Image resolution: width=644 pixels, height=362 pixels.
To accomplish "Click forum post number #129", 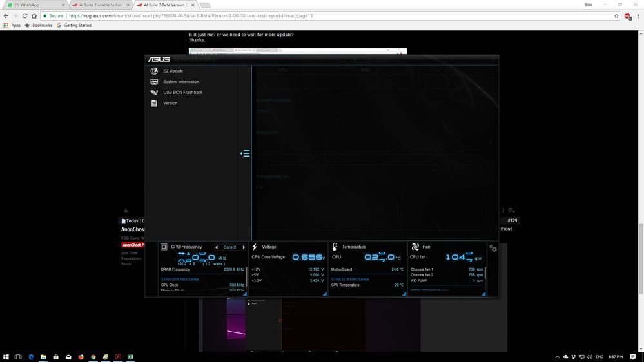I will (x=512, y=220).
